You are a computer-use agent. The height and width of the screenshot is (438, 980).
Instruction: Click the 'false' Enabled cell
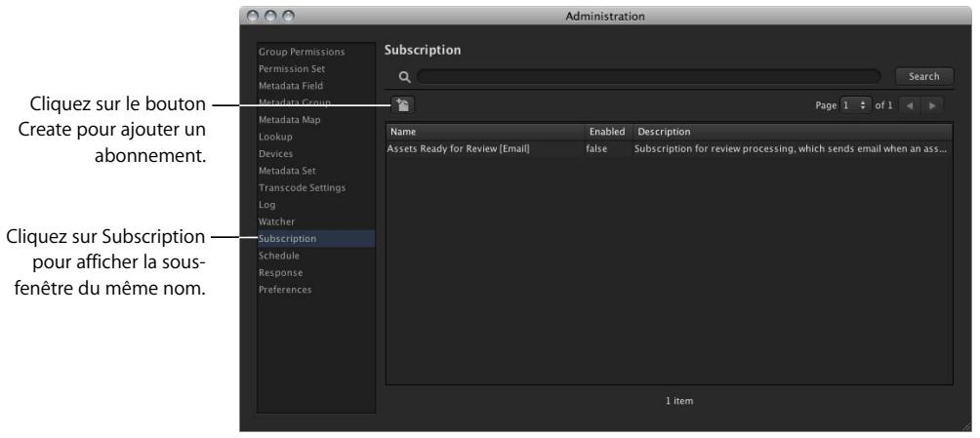pyautogui.click(x=596, y=148)
